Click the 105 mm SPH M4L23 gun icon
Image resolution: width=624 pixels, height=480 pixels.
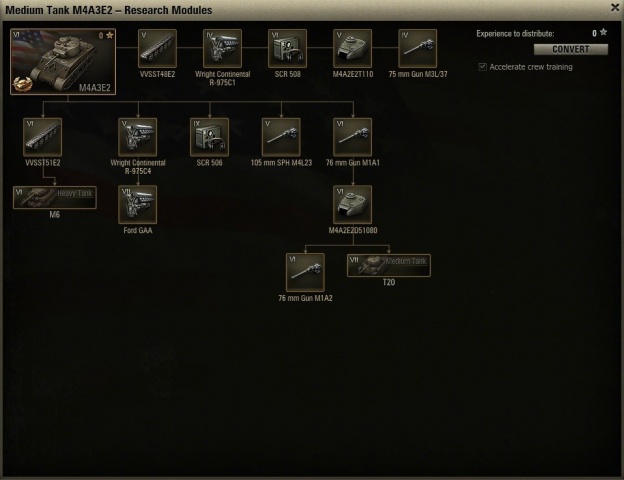281,137
